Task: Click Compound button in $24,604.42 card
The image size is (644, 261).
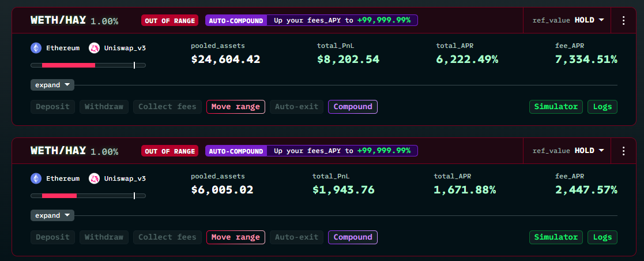Action: 353,107
